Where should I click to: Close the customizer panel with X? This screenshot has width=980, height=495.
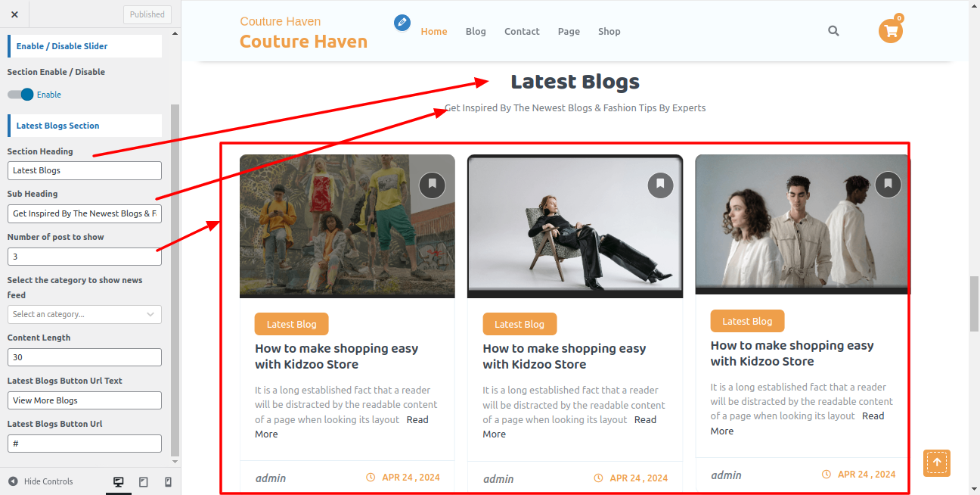pos(14,14)
